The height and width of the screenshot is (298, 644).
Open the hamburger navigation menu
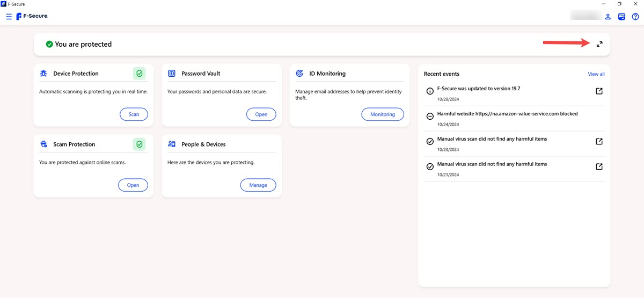(9, 17)
